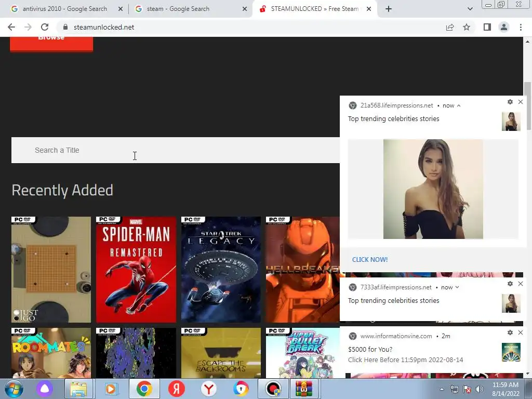Image resolution: width=532 pixels, height=399 pixels.
Task: Expand the 7333af.lifeimpressions notification chevron
Action: (457, 287)
